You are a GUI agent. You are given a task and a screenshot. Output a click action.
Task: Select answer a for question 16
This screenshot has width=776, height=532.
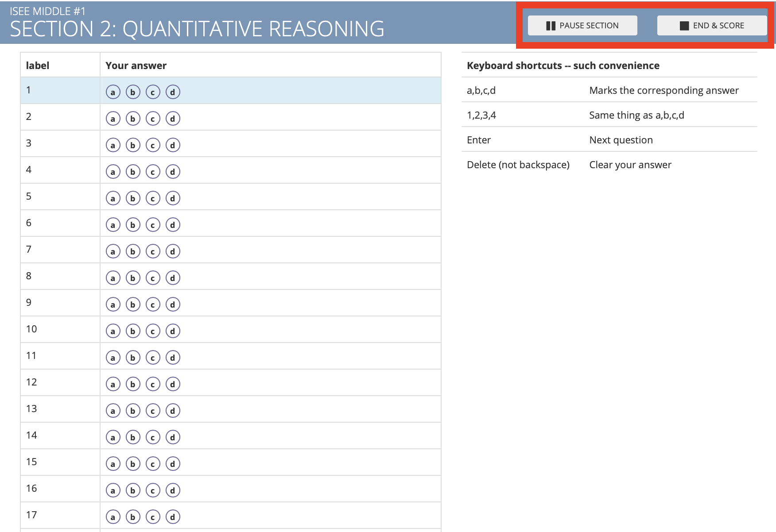113,490
